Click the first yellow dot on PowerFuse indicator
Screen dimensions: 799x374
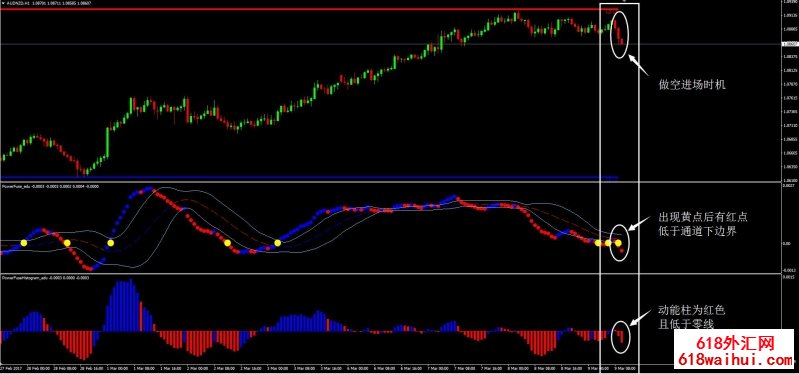[23, 243]
